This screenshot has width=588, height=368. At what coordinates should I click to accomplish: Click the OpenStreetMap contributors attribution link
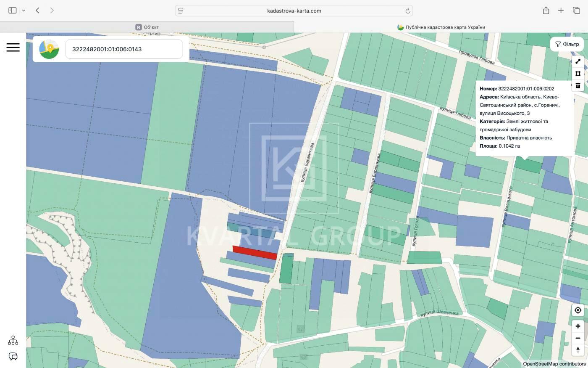tap(554, 364)
